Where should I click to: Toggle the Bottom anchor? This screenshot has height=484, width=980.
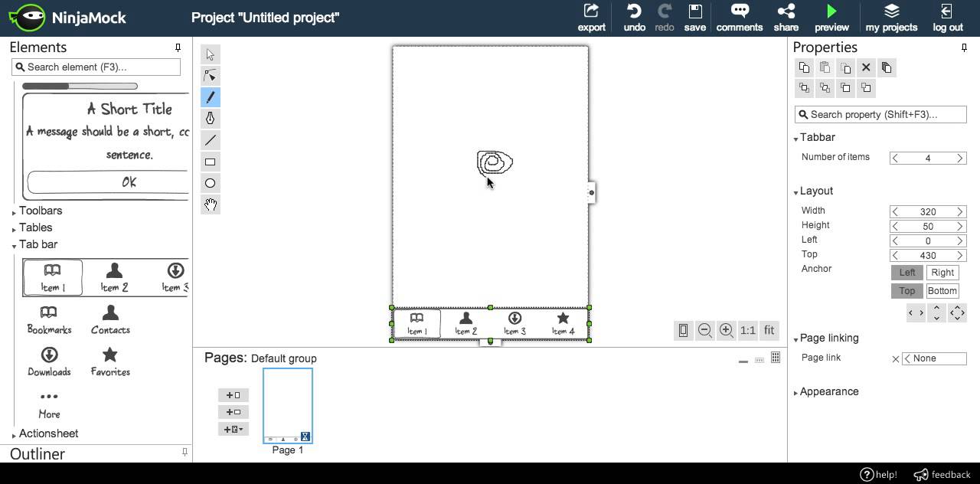click(x=942, y=291)
